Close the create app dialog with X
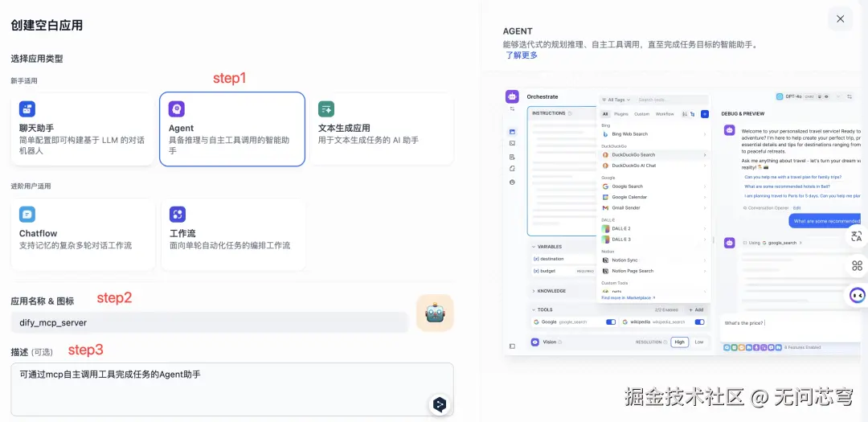868x422 pixels. click(841, 18)
